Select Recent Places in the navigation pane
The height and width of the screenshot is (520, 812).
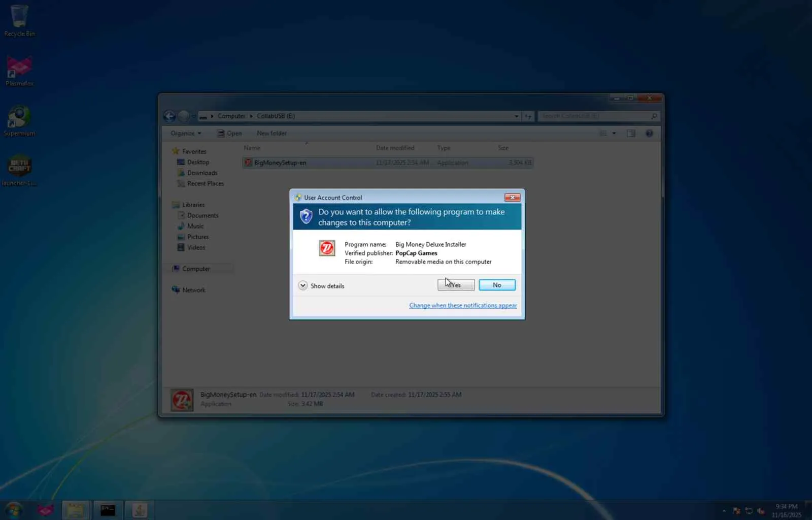coord(200,183)
